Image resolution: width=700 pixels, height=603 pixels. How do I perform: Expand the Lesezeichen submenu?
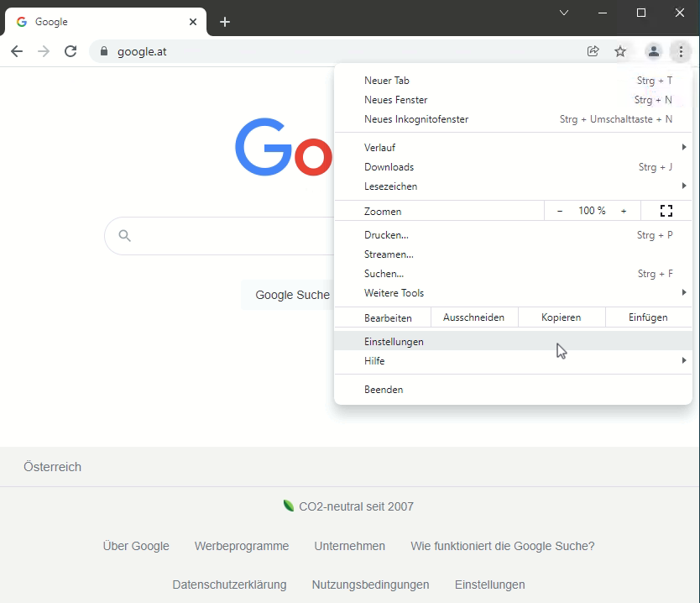click(x=514, y=186)
